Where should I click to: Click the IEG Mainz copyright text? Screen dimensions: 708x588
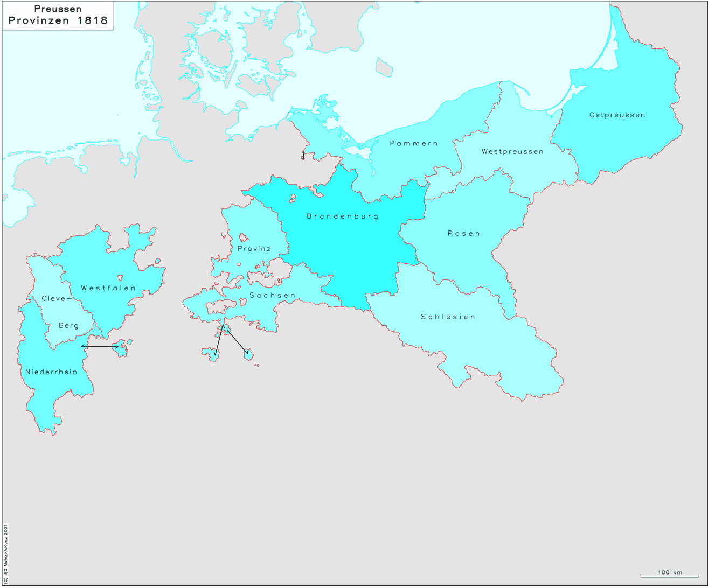point(5,554)
